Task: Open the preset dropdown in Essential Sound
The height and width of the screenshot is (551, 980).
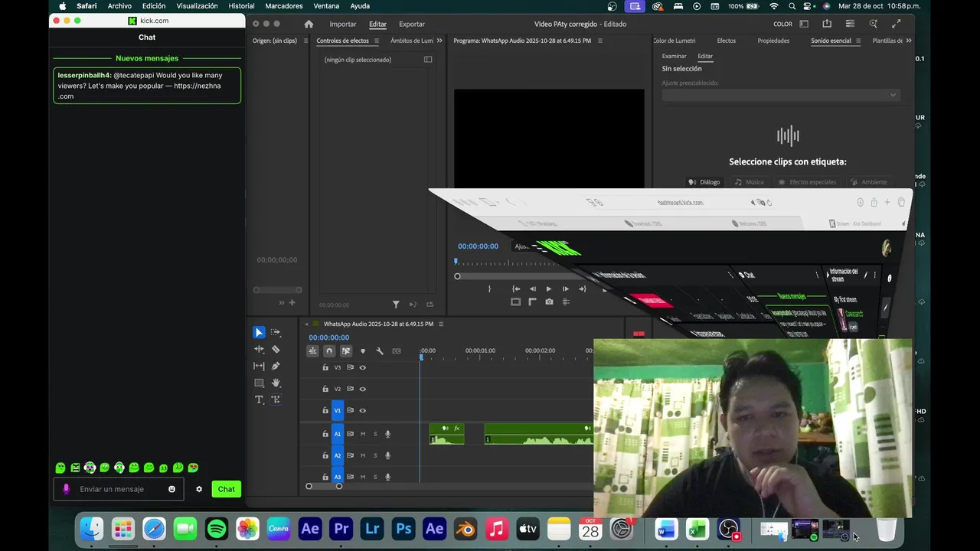Action: 780,95
